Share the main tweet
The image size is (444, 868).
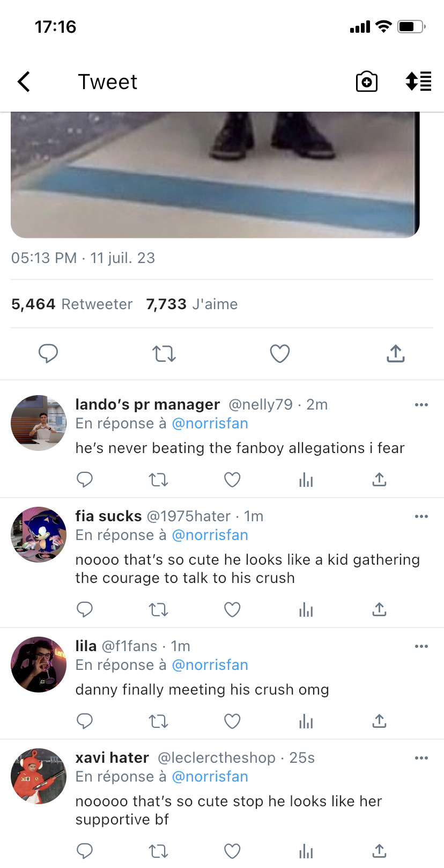tap(395, 353)
